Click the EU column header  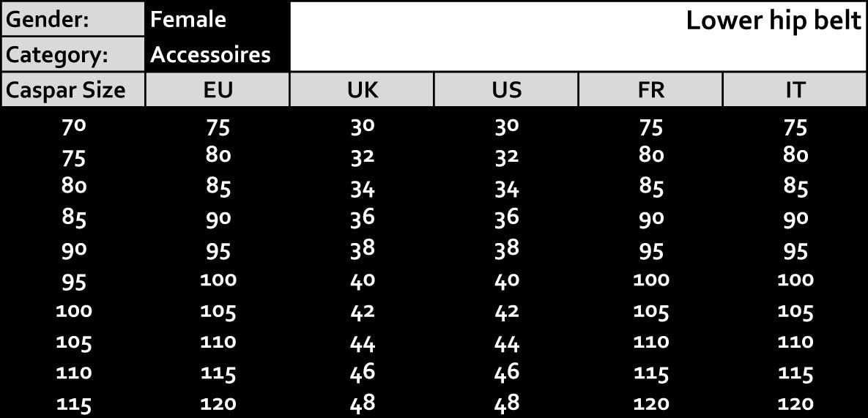point(218,90)
